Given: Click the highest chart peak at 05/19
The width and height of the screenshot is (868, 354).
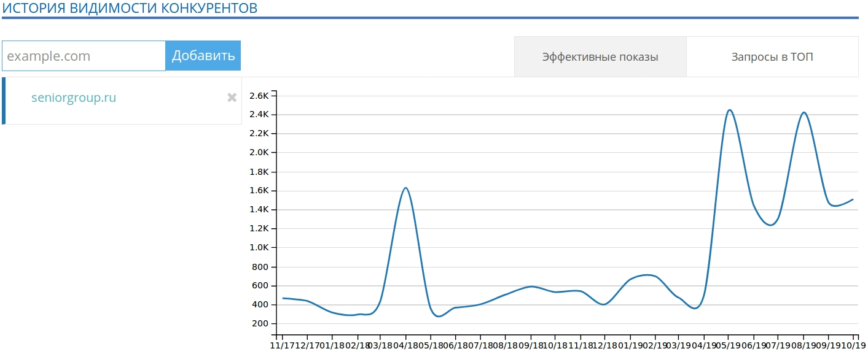Looking at the screenshot, I should tap(729, 110).
